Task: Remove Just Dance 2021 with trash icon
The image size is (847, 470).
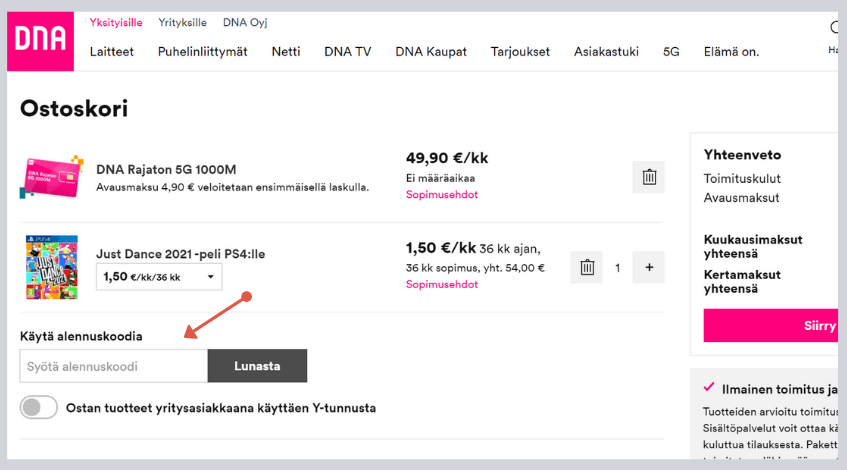Action: 587,267
